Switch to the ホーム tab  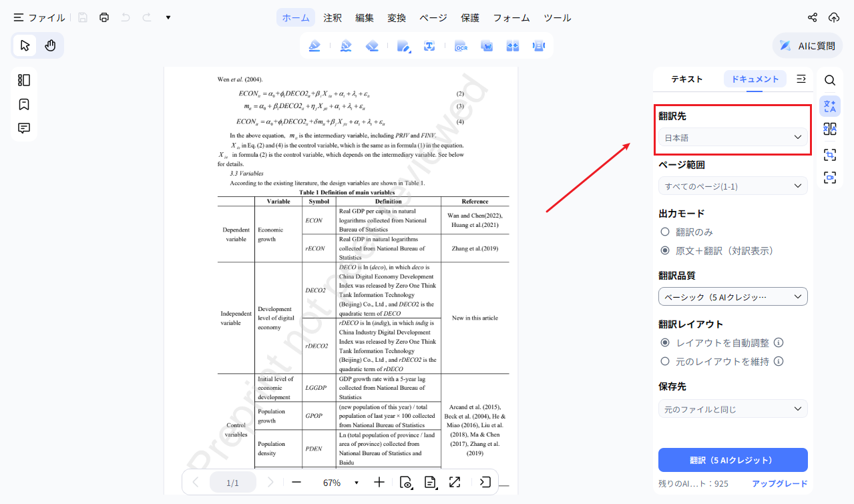pos(296,18)
